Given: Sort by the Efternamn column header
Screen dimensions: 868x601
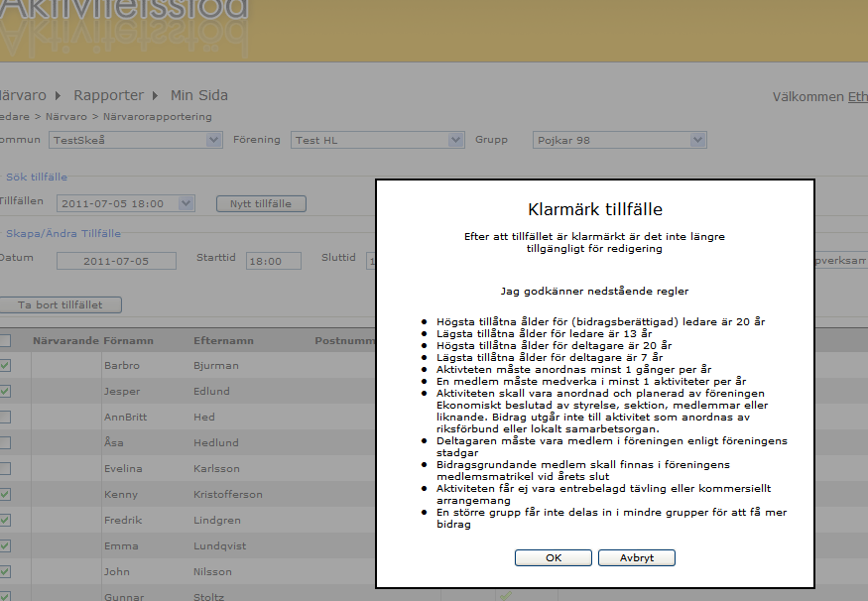Looking at the screenshot, I should (223, 341).
